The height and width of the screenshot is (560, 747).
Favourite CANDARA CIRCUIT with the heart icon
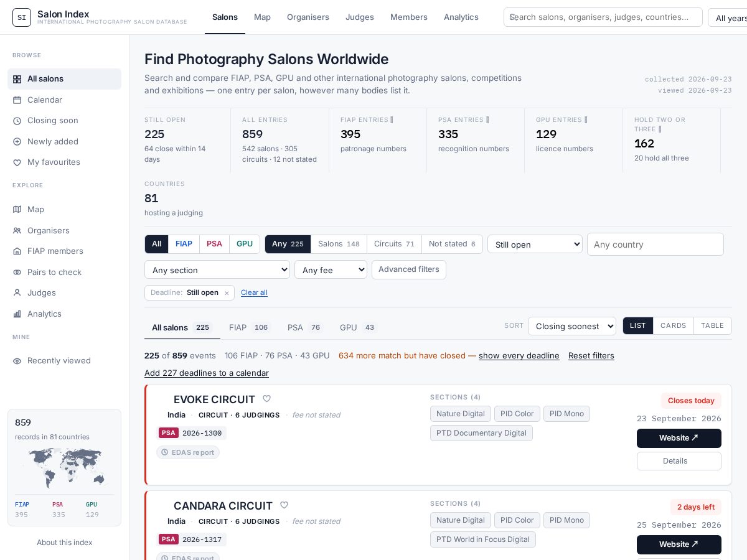pyautogui.click(x=284, y=505)
